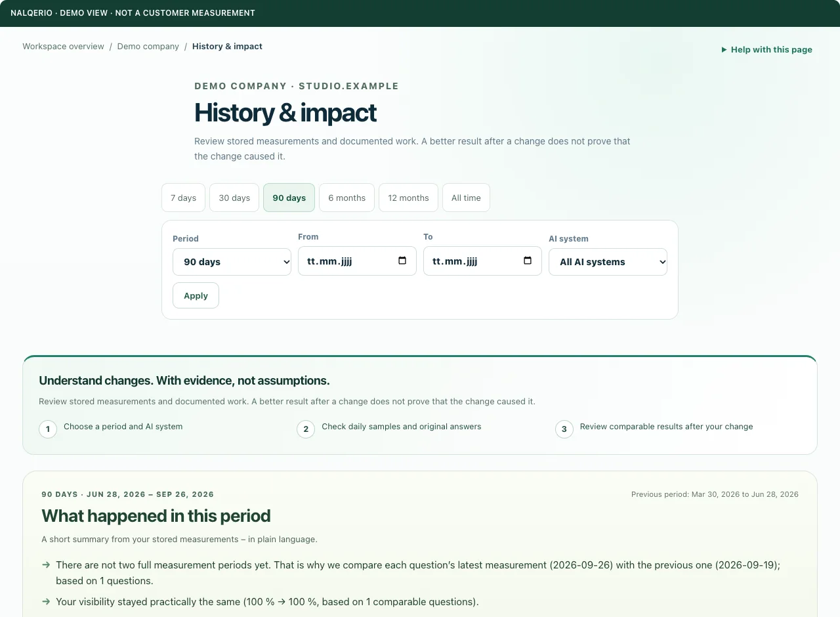Select the 7 days range tab

pos(184,198)
